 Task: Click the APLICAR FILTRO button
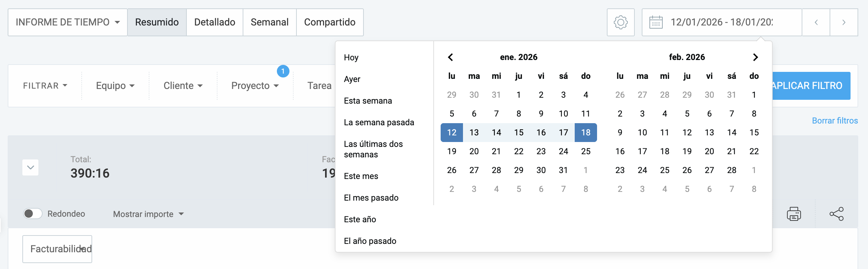pyautogui.click(x=811, y=85)
